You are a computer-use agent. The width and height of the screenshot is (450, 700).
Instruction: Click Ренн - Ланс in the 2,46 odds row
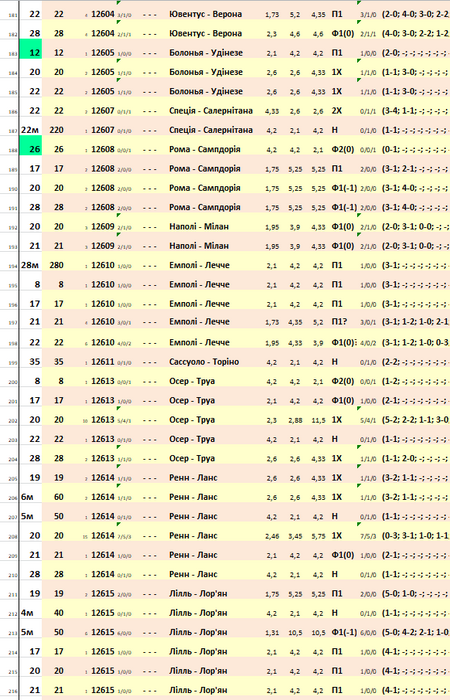point(193,536)
